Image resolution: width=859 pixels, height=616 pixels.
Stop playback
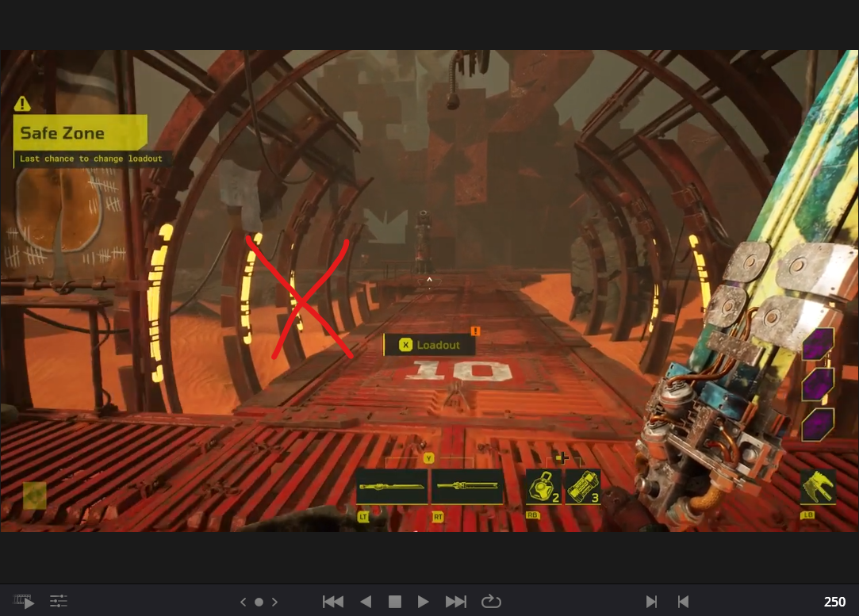pyautogui.click(x=395, y=602)
